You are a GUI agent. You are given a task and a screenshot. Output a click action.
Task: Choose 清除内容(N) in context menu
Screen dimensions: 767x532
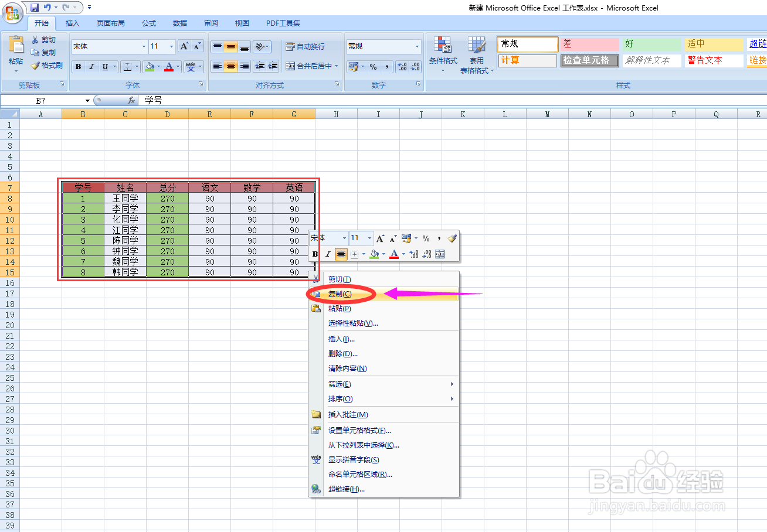pyautogui.click(x=383, y=369)
